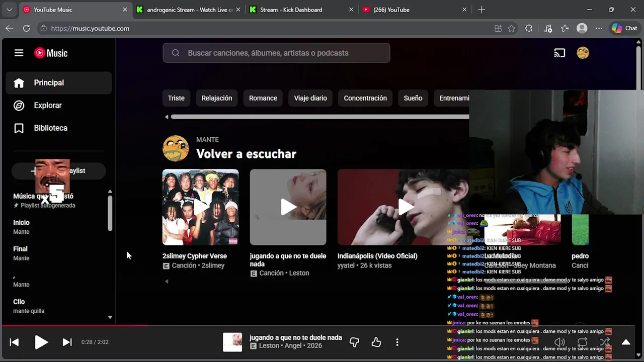The width and height of the screenshot is (644, 362).
Task: Select the Romance mood chip
Action: tap(263, 98)
